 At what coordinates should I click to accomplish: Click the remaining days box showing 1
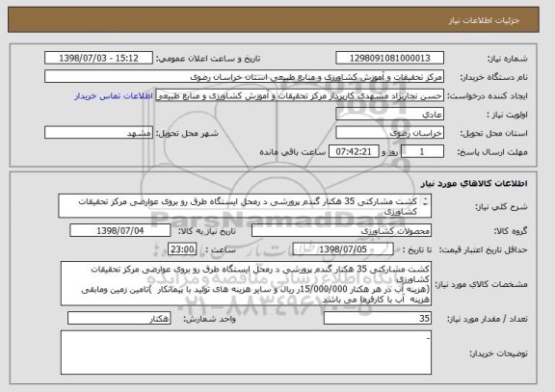click(422, 152)
